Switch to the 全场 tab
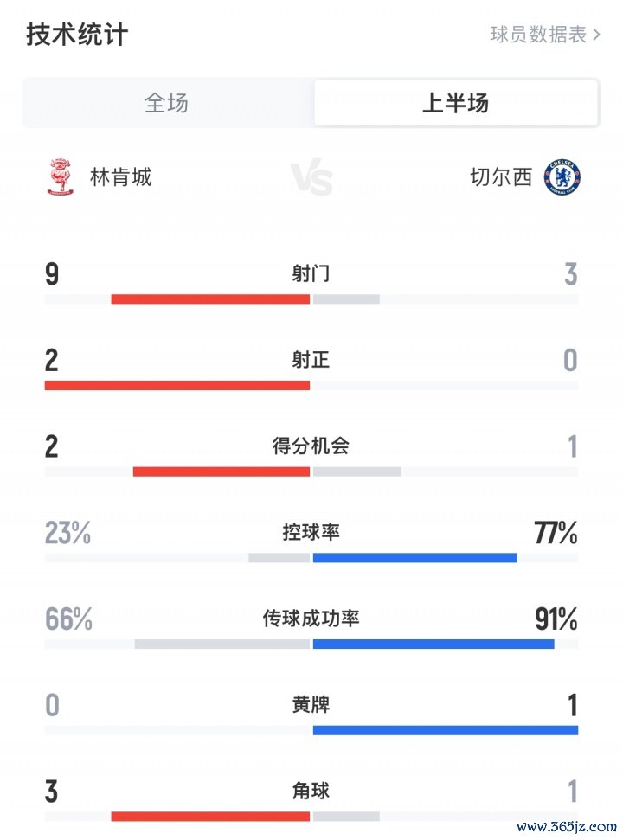The height and width of the screenshot is (840, 623). [167, 103]
